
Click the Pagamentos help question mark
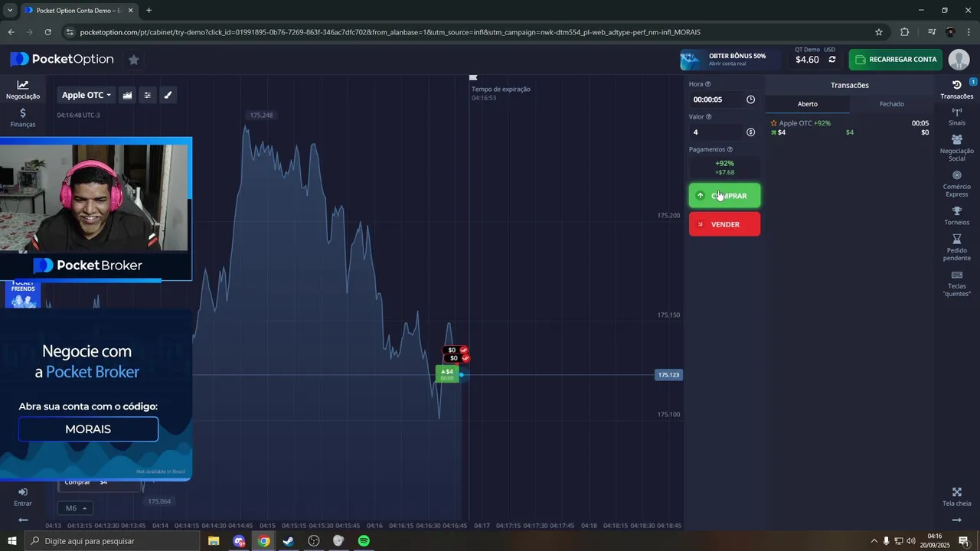tap(730, 150)
